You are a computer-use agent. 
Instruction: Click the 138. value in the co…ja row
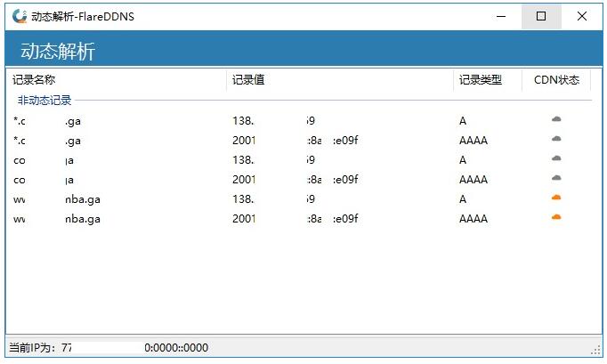(x=274, y=160)
